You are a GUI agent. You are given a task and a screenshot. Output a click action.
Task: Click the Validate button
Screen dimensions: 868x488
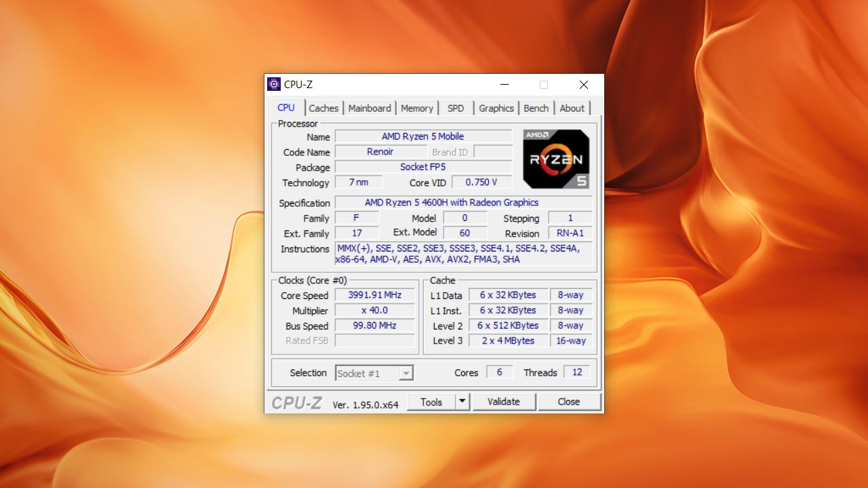(x=503, y=401)
